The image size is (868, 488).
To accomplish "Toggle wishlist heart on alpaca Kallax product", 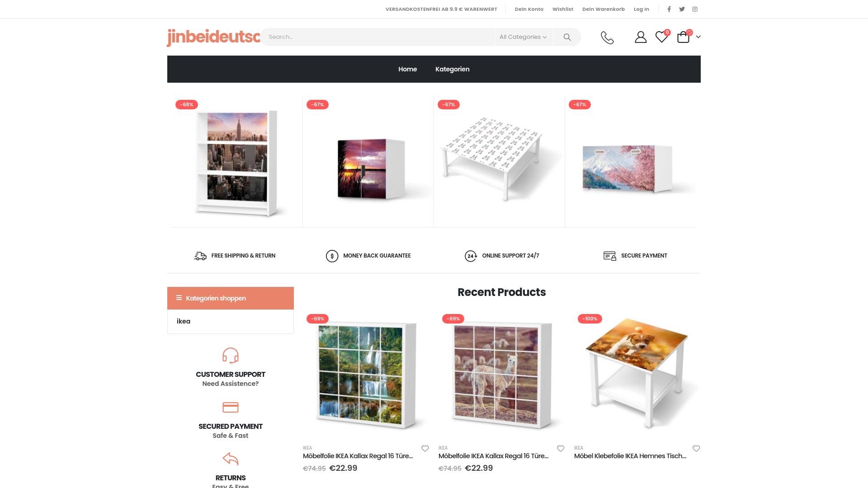I will point(561,449).
